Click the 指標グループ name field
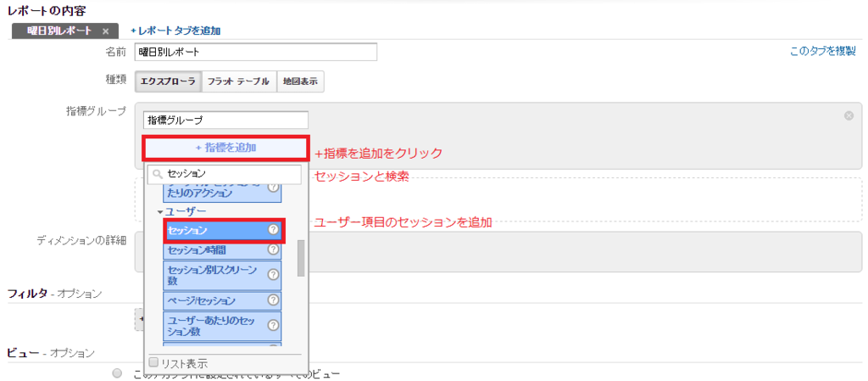This screenshot has width=868, height=381. point(225,120)
